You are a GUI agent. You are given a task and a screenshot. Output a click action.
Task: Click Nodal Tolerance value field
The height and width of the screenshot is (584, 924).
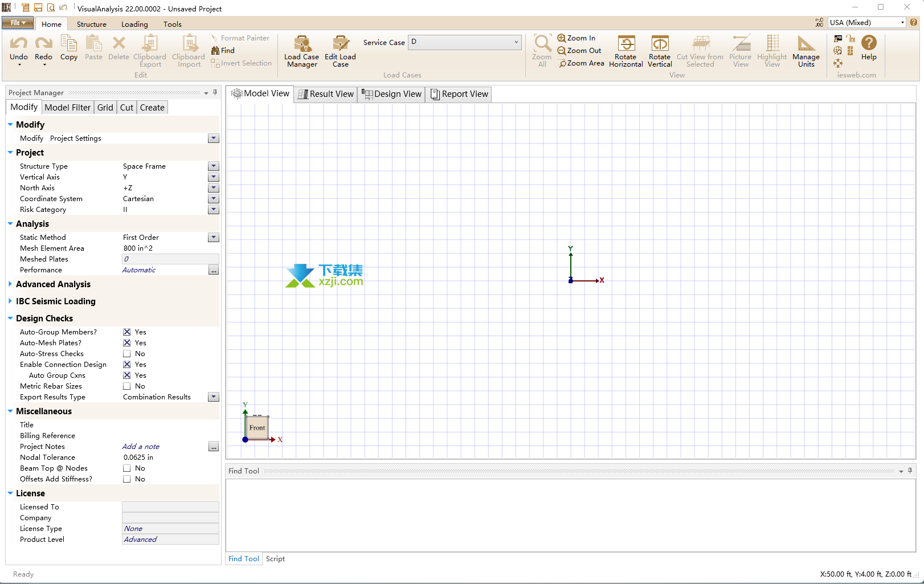point(170,458)
